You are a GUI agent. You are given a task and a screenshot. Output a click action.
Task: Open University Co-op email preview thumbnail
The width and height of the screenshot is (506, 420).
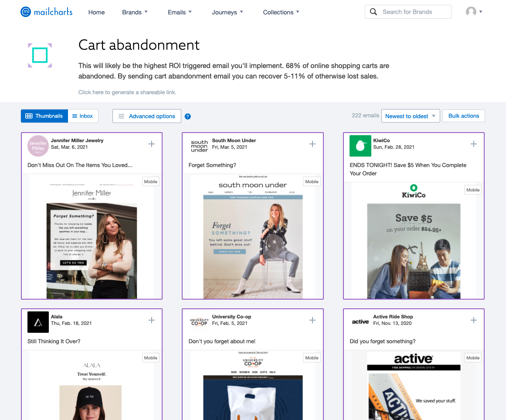click(x=253, y=386)
